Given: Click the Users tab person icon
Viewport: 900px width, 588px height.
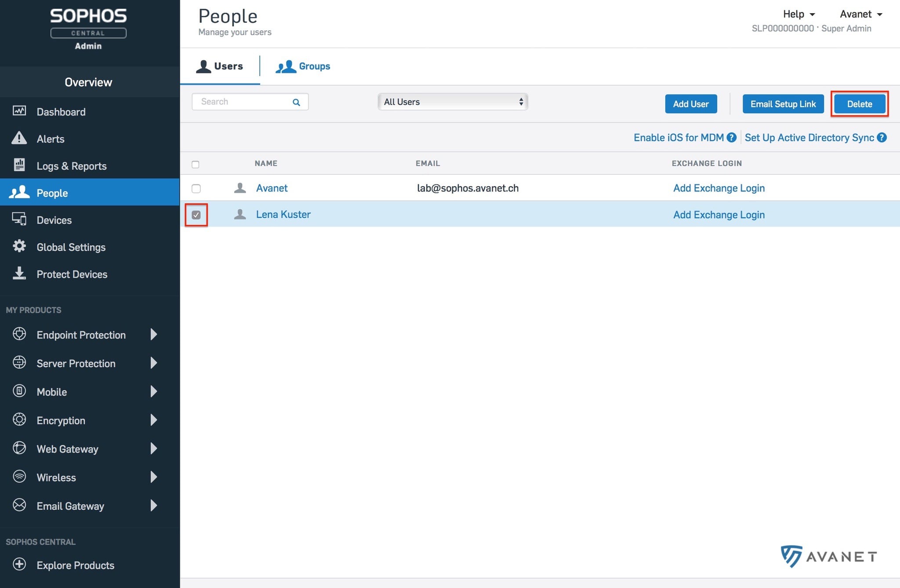Looking at the screenshot, I should (203, 66).
